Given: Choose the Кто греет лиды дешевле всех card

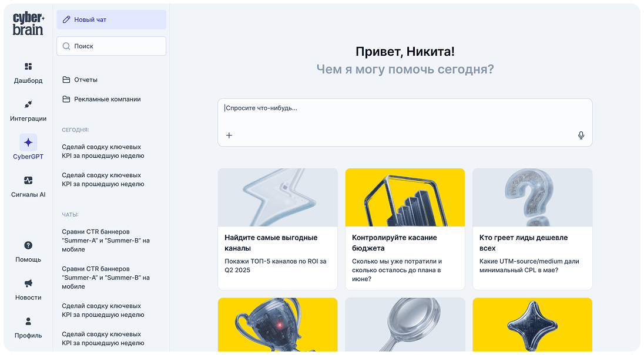Looking at the screenshot, I should (x=532, y=229).
